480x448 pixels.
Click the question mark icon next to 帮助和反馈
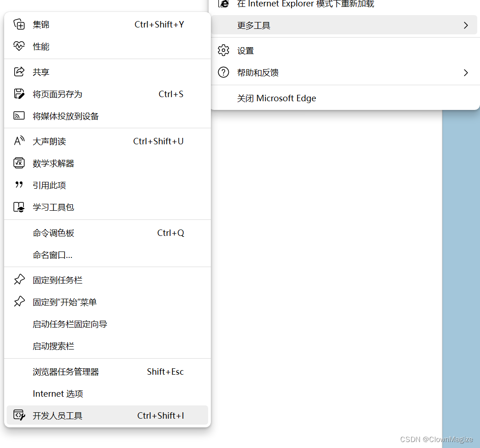pos(223,72)
